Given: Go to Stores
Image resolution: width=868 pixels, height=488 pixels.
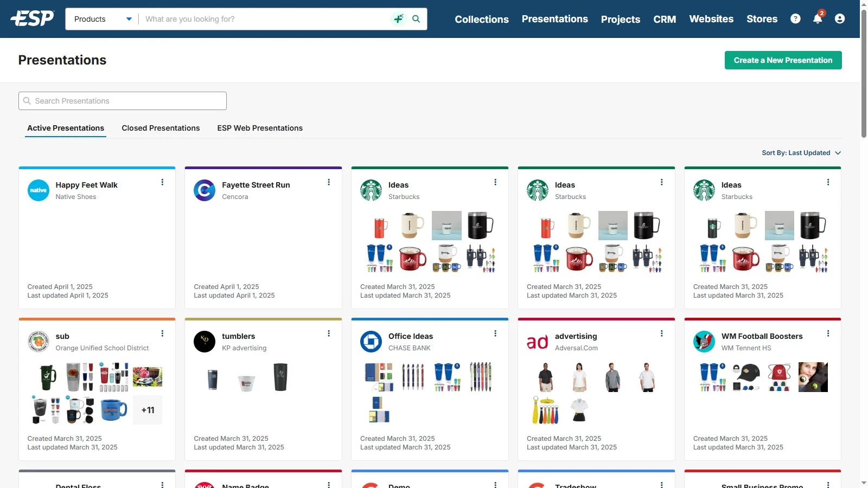Looking at the screenshot, I should coord(762,19).
